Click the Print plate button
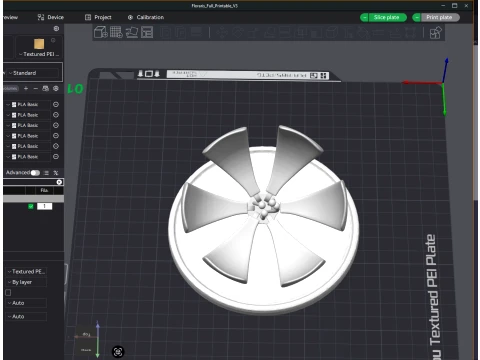 (440, 17)
